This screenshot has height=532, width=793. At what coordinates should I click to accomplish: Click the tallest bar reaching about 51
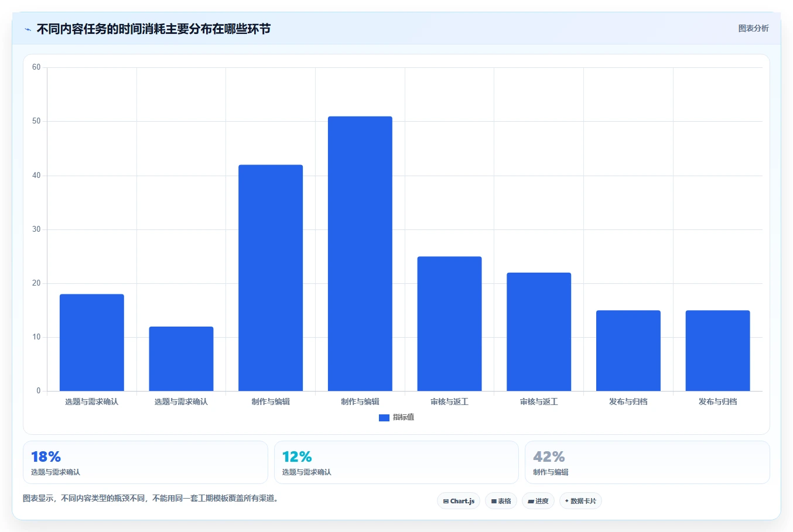(360, 253)
